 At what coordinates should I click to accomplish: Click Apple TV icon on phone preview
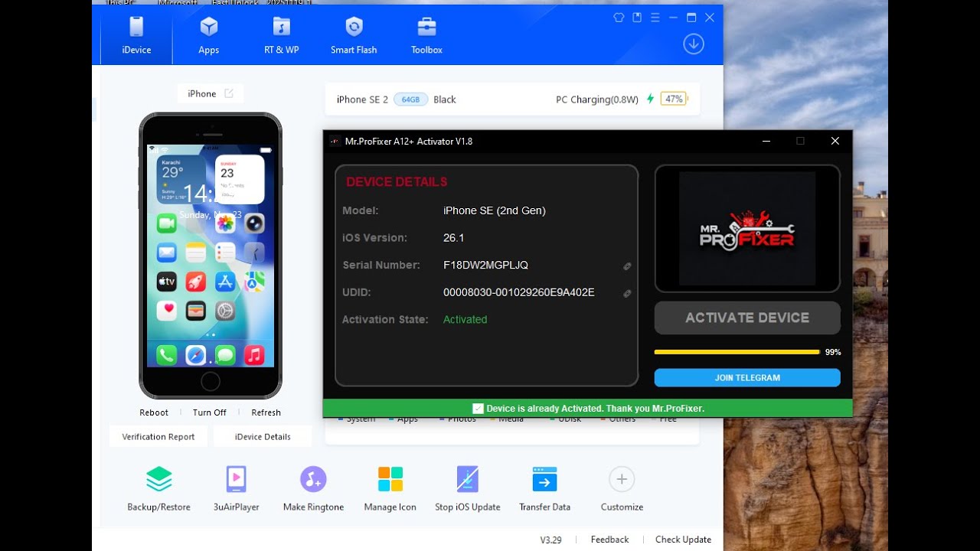click(x=167, y=282)
